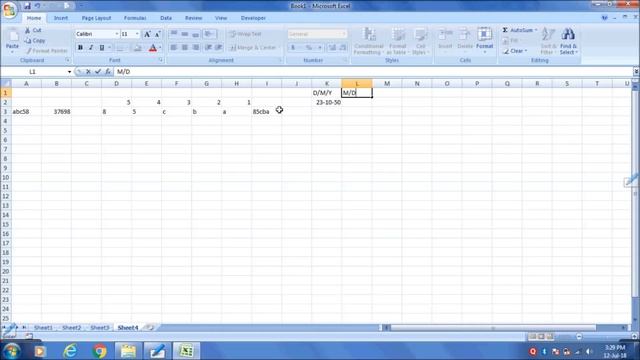Open font name Calibri dropdown
This screenshot has width=640, height=360.
click(x=117, y=34)
